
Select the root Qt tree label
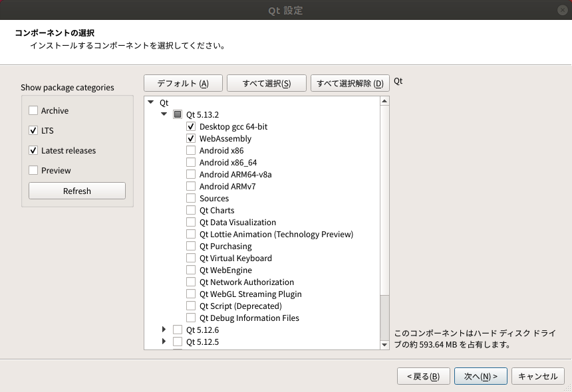[x=164, y=103]
